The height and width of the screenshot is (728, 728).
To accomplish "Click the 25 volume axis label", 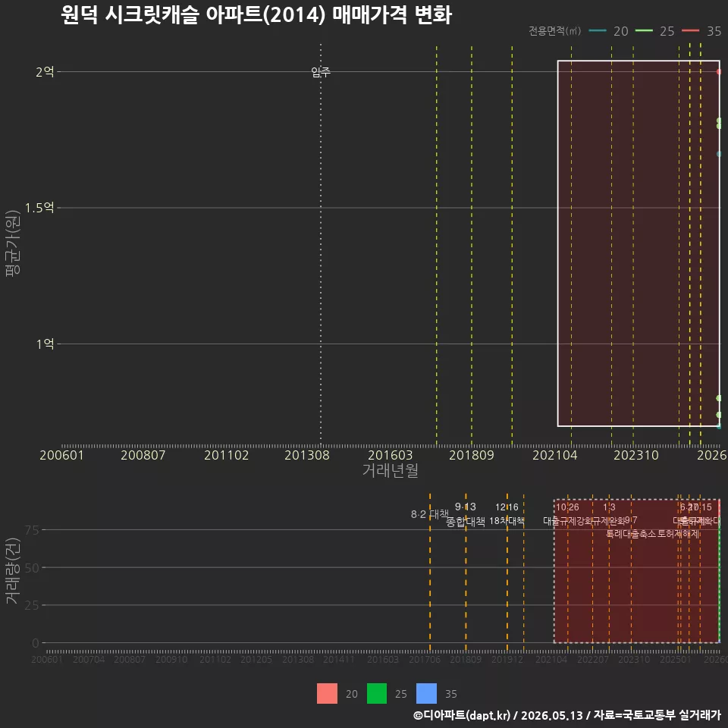I will (32, 605).
